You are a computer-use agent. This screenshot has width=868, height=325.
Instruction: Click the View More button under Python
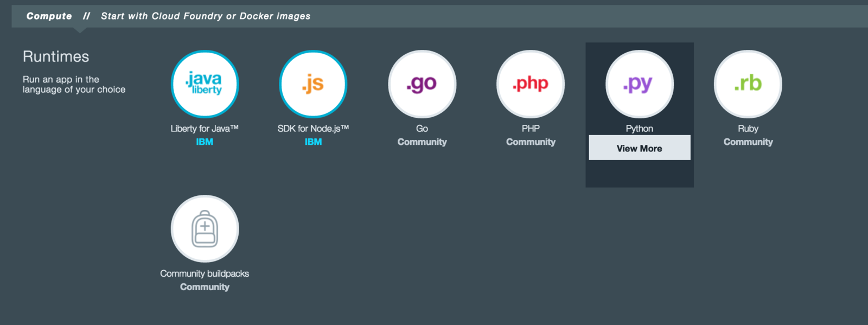pos(640,148)
